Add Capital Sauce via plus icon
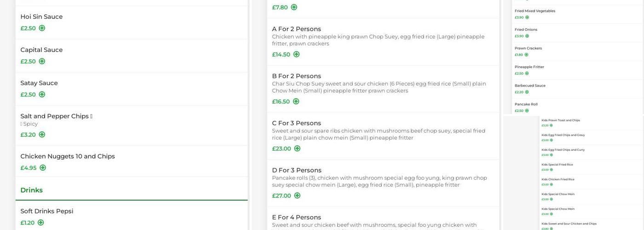This screenshot has width=644, height=230. (x=42, y=61)
